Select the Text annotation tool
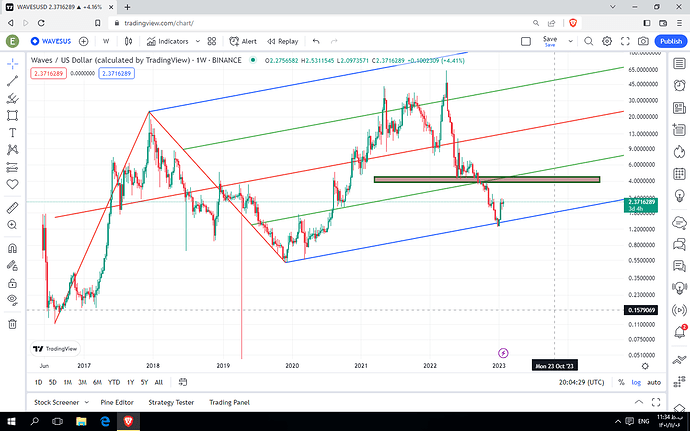The width and height of the screenshot is (690, 431). (12, 133)
